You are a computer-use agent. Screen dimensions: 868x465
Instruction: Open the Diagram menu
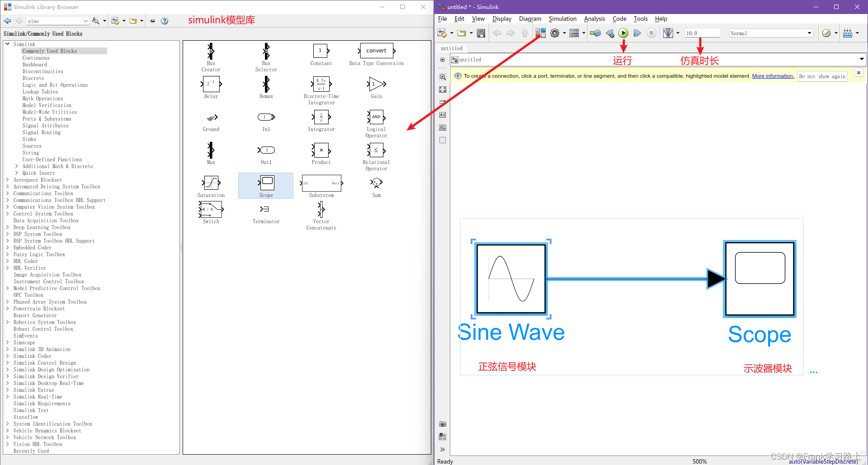point(530,19)
